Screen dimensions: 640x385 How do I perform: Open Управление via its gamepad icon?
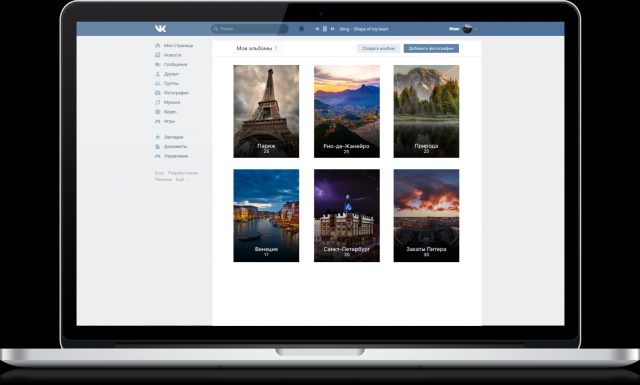coord(158,156)
